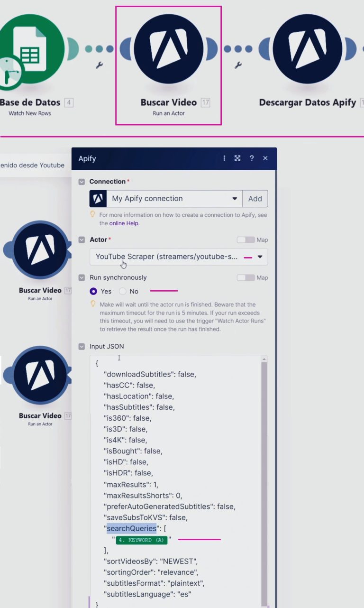
Task: Toggle the Map switch for Actor
Action: point(246,240)
